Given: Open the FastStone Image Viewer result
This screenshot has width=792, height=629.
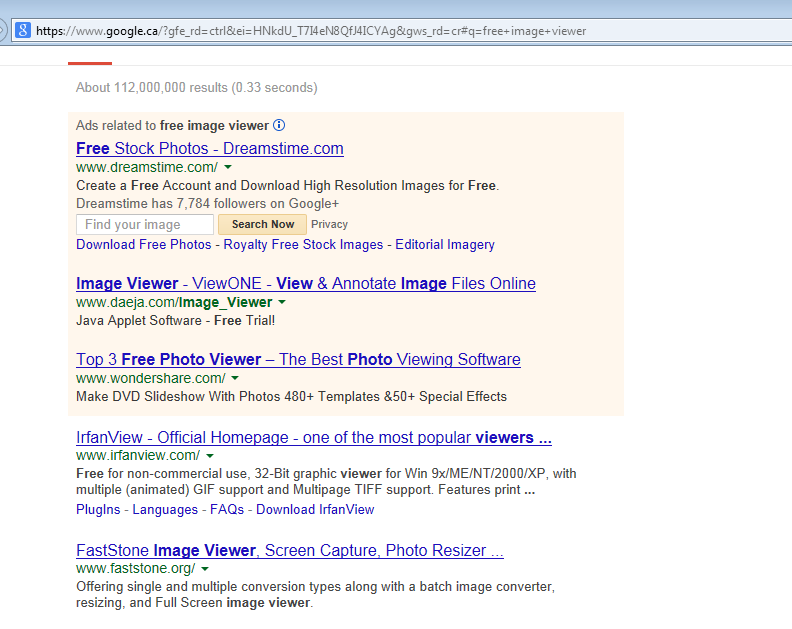Looking at the screenshot, I should [289, 551].
